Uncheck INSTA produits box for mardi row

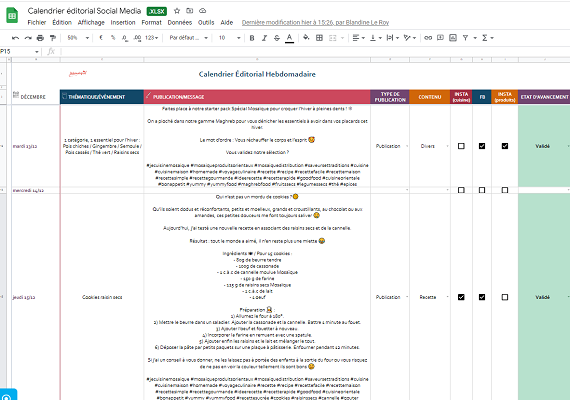pos(505,146)
